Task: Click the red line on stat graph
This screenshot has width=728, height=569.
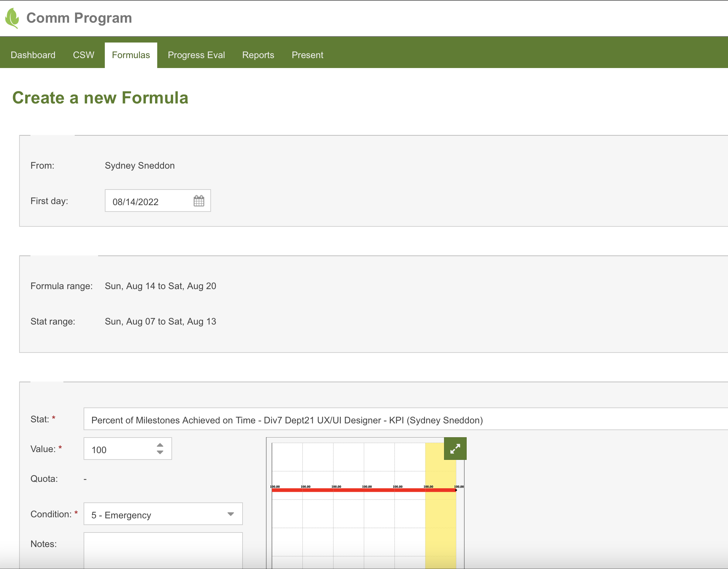Action: click(x=354, y=490)
